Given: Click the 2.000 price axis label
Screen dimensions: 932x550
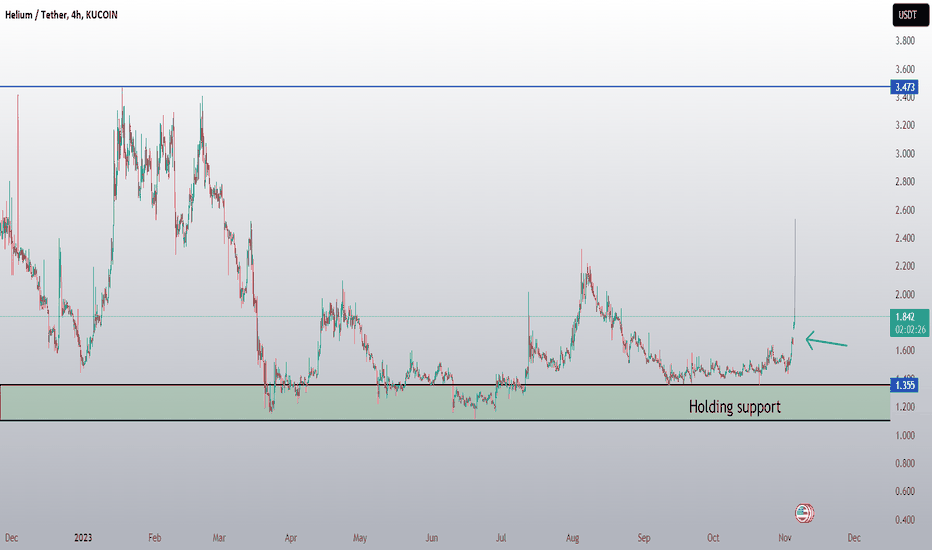Looking at the screenshot, I should point(905,295).
